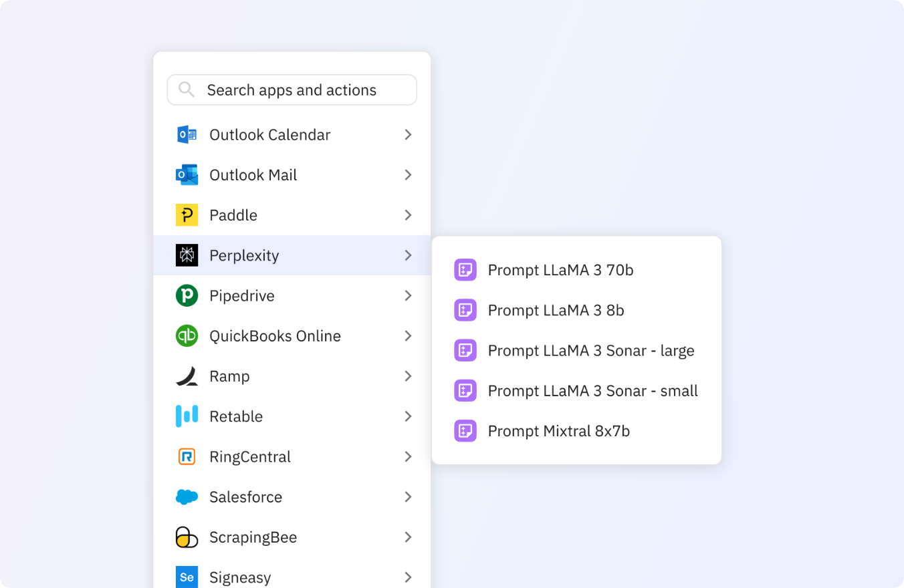Image resolution: width=904 pixels, height=588 pixels.
Task: Select the Perplexity app name
Action: 244,256
